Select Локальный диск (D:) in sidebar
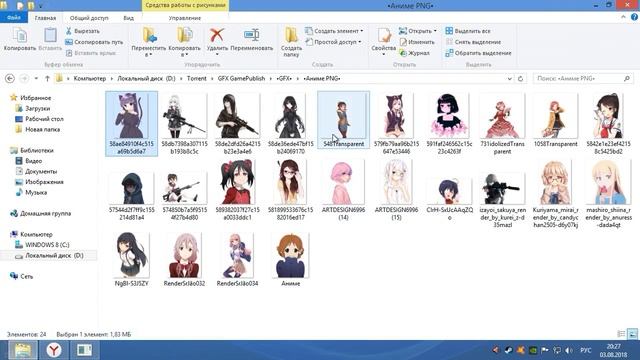Viewport: 640px width, 360px height. (54, 256)
